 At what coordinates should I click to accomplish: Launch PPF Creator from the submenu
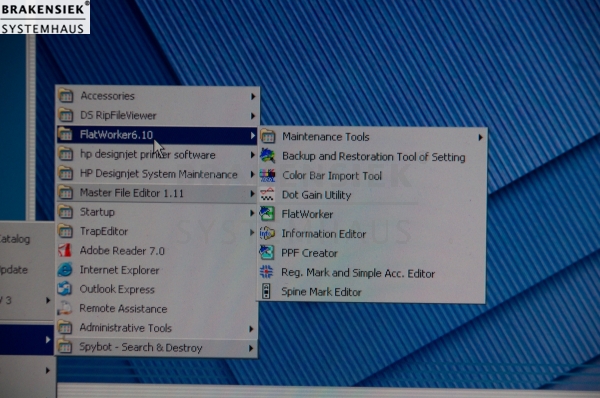pos(372,253)
